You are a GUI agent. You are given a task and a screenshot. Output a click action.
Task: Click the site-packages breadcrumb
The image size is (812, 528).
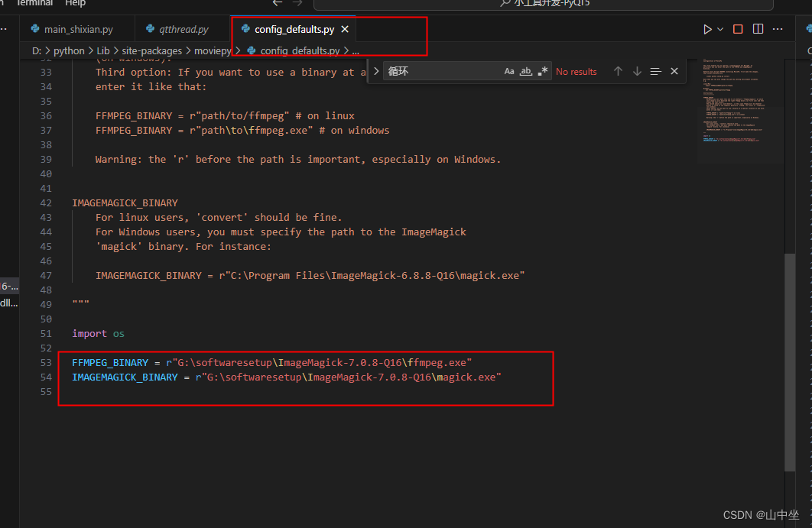(x=151, y=50)
